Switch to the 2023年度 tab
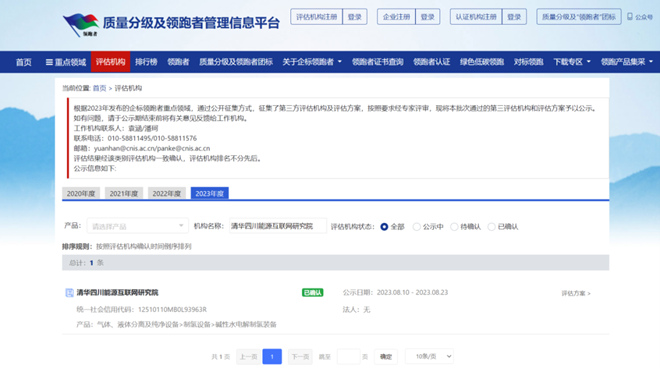Screen dimensions: 660x368 coord(210,193)
